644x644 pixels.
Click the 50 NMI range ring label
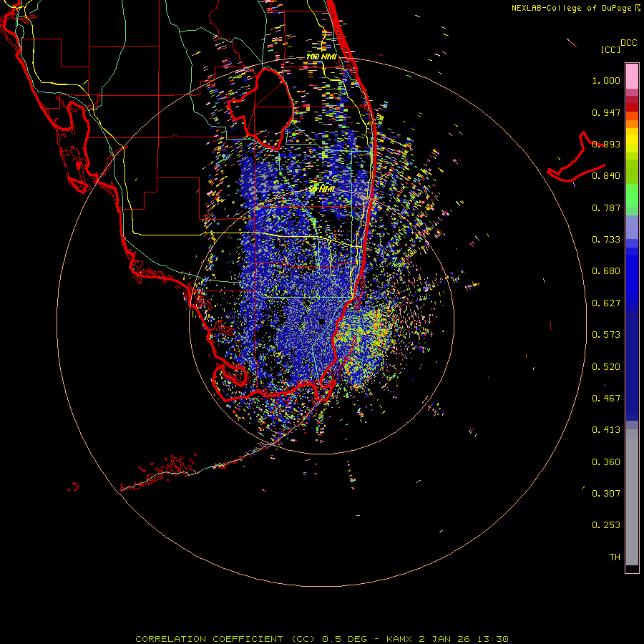[x=321, y=189]
